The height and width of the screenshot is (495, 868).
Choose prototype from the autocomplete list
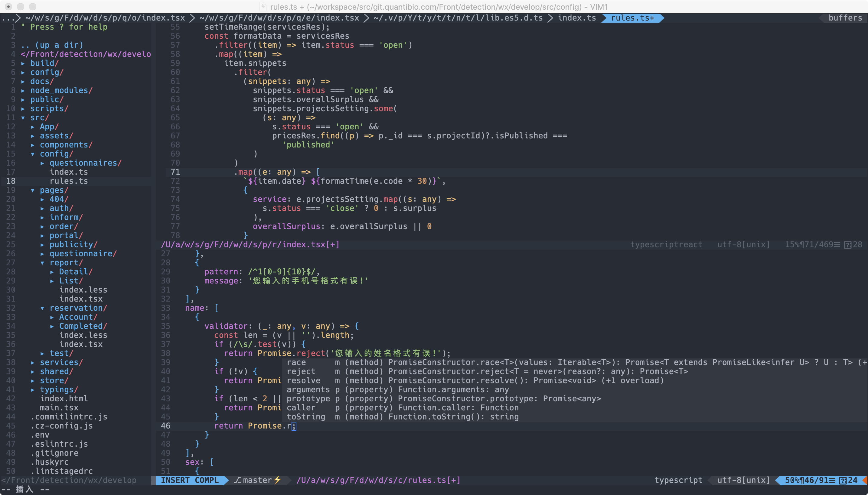click(308, 398)
